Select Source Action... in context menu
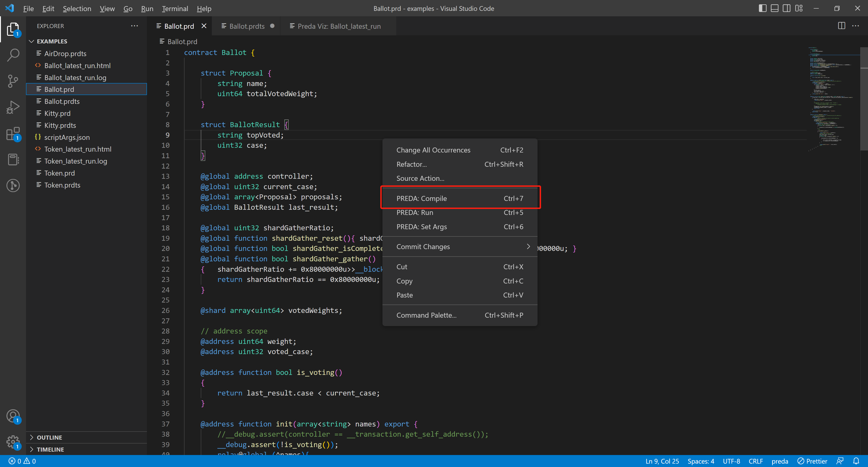 click(460, 178)
